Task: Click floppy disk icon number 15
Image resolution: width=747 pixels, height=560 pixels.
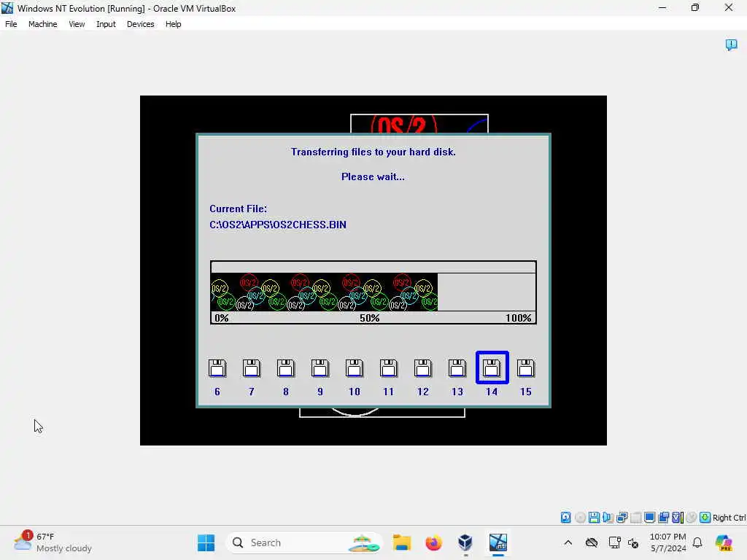Action: click(526, 368)
